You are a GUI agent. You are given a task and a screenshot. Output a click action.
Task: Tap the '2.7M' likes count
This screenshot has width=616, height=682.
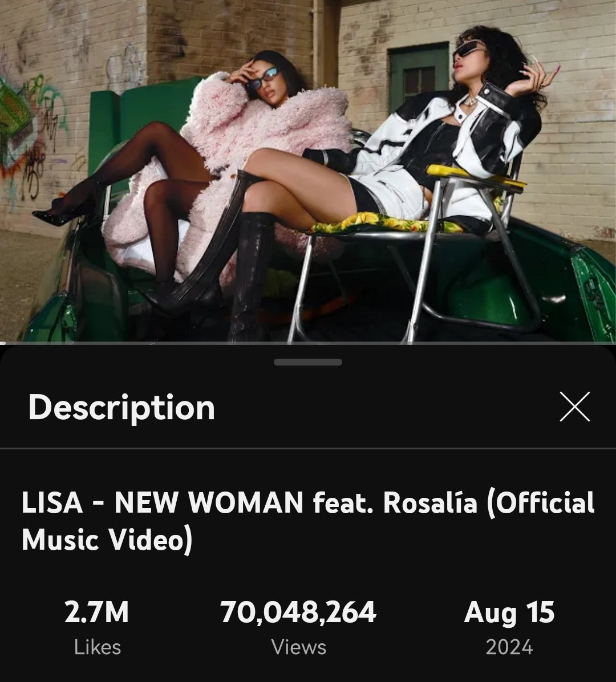pos(96,611)
